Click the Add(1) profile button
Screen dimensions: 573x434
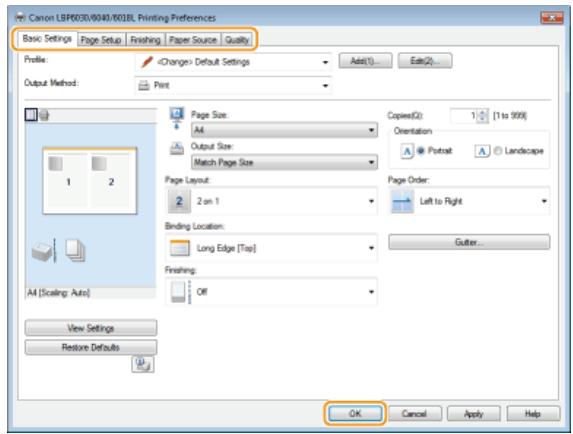tap(365, 61)
